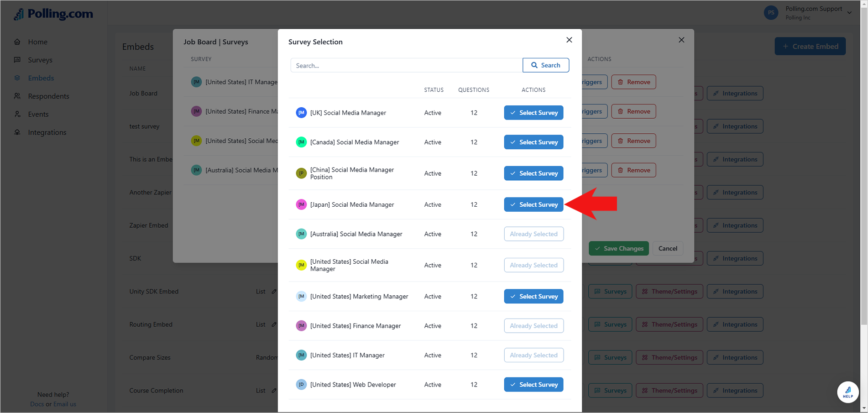Remove the [United States] IT Manager survey

click(633, 82)
